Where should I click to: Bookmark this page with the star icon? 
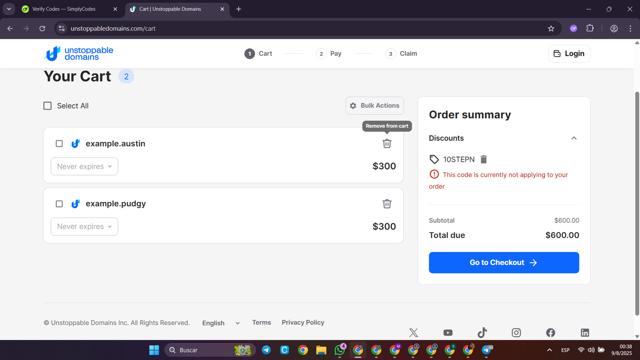(551, 29)
